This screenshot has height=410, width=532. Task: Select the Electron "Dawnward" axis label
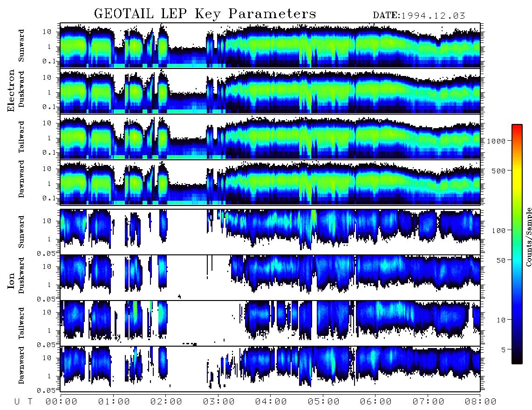point(21,179)
